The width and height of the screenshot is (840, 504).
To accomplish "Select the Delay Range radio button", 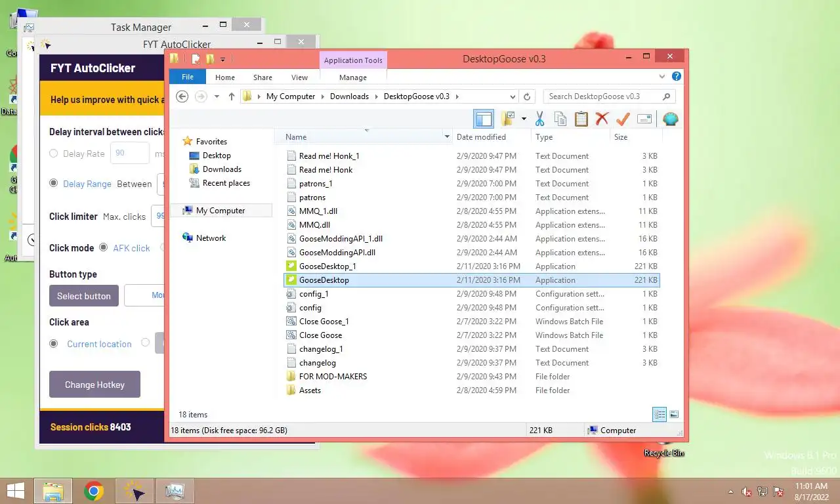I will tap(54, 184).
